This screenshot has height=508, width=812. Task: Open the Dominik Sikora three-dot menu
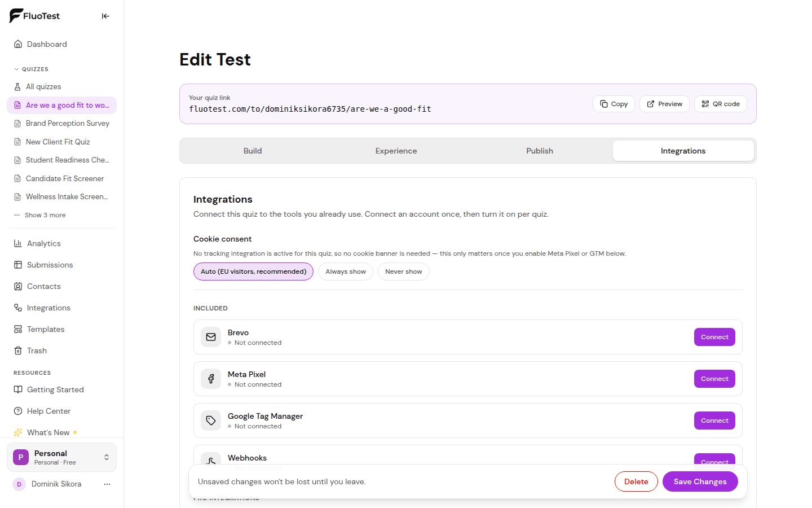click(107, 484)
